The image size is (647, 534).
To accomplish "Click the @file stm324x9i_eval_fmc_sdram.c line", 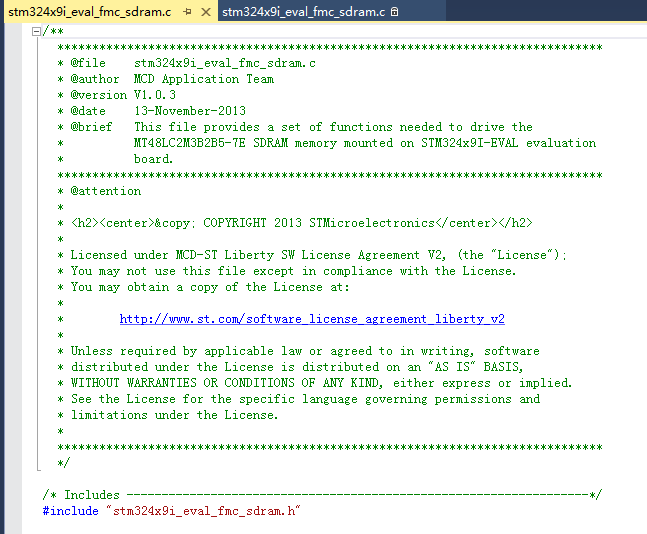I will (187, 63).
